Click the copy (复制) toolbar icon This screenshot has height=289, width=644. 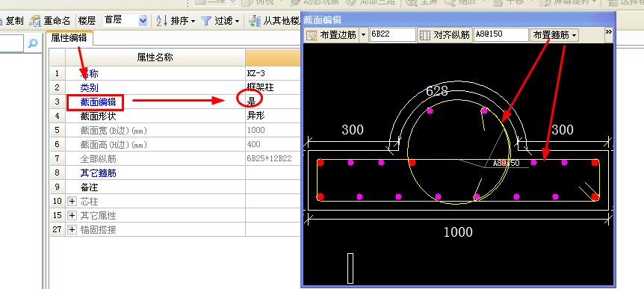click(x=1, y=20)
